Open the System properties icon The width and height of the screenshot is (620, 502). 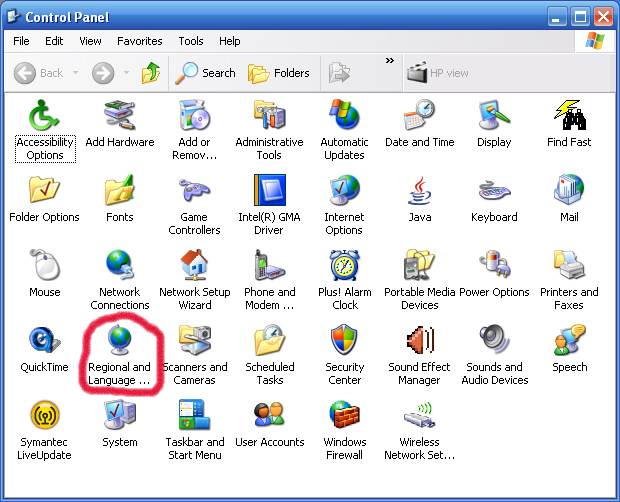point(119,415)
